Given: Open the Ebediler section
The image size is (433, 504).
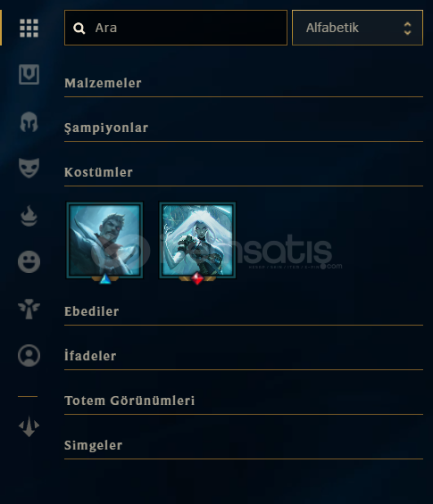Looking at the screenshot, I should (x=244, y=312).
